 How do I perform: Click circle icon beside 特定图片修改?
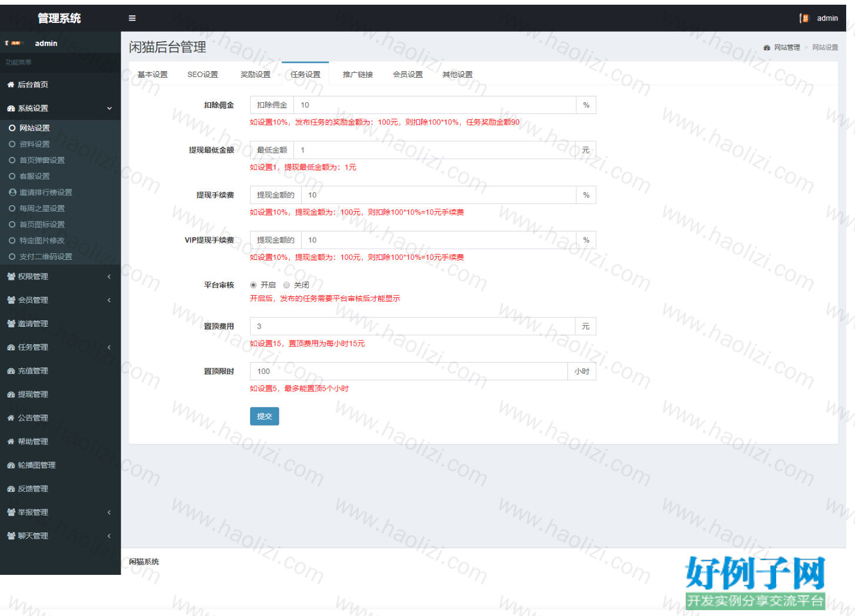[12, 240]
